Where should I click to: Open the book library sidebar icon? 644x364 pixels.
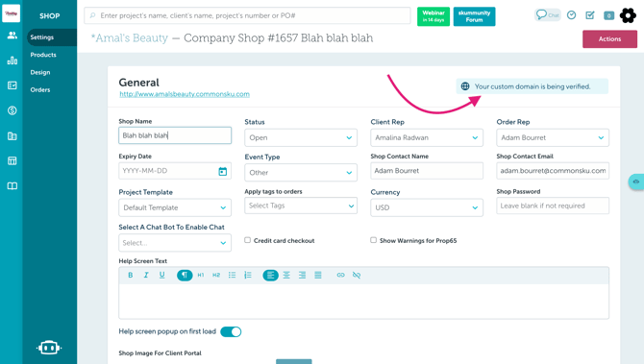tap(12, 186)
